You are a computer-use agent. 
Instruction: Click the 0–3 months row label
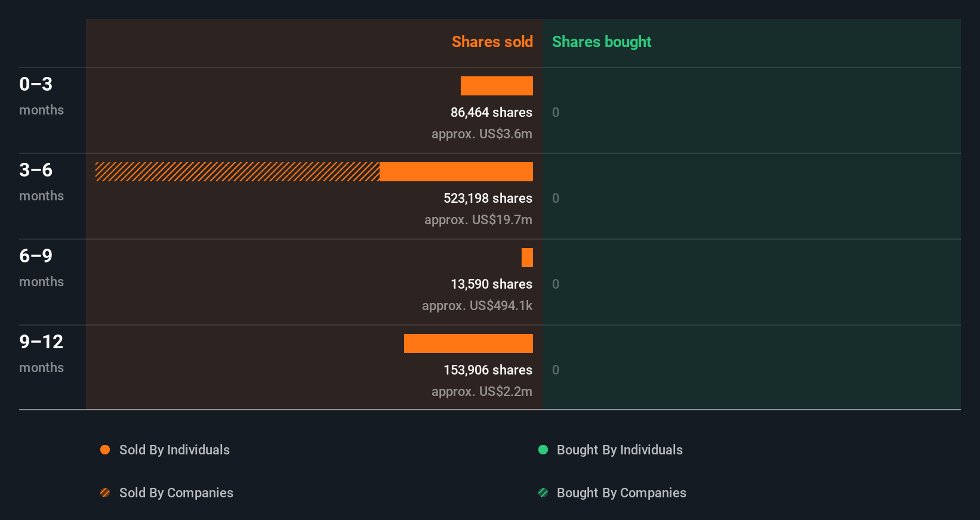pyautogui.click(x=41, y=95)
